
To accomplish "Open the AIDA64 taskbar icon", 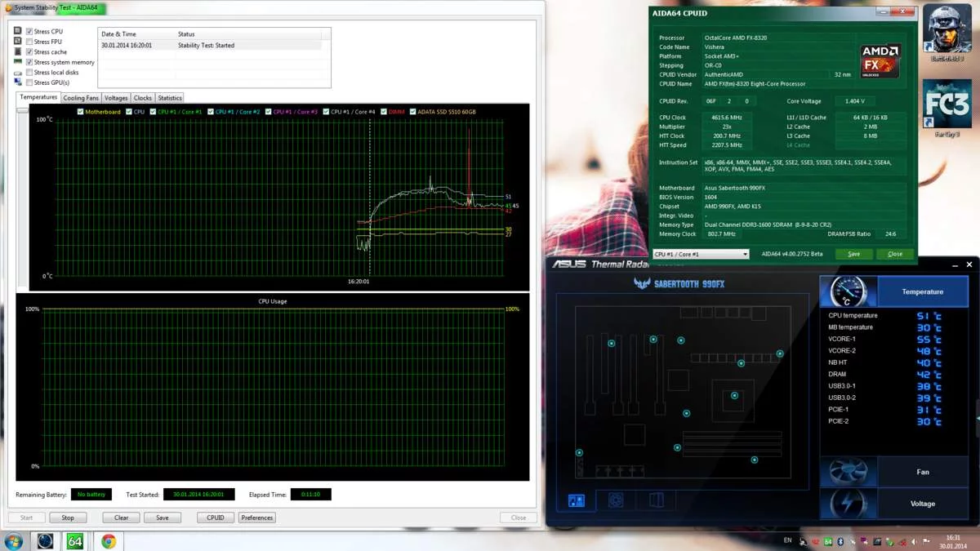I will click(75, 540).
